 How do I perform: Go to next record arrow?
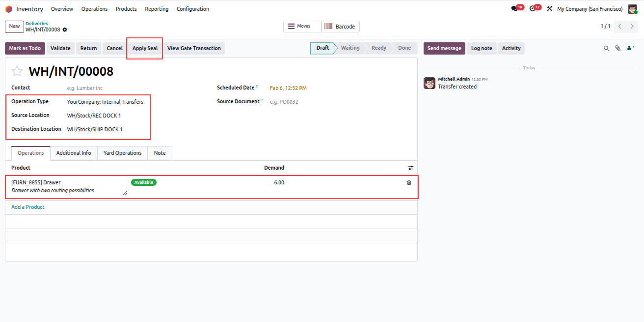click(632, 26)
